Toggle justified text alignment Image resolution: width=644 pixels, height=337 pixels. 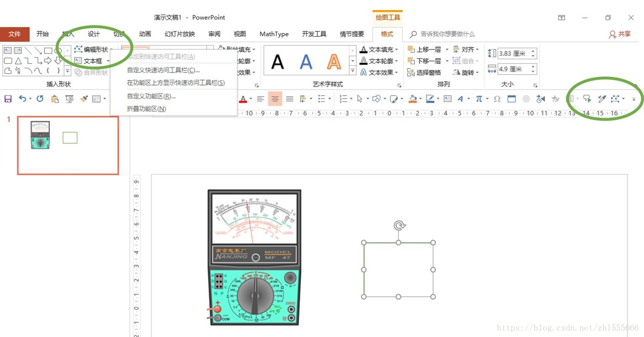(x=289, y=98)
